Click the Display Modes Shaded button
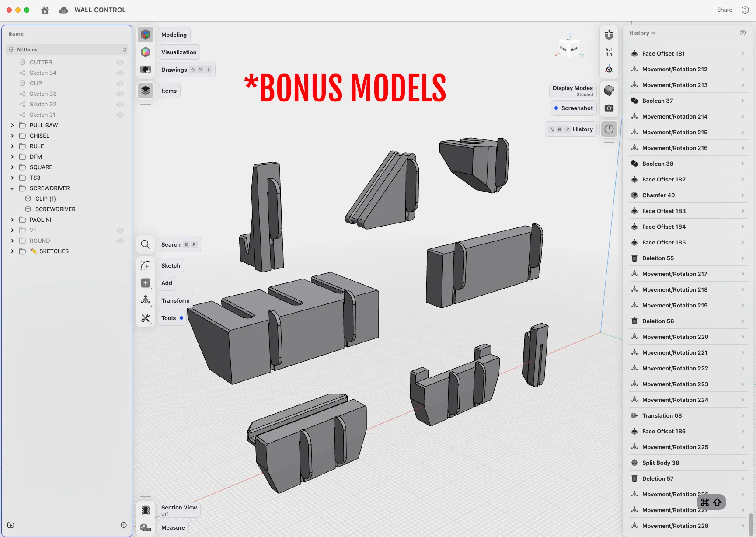756x537 pixels. (x=573, y=91)
